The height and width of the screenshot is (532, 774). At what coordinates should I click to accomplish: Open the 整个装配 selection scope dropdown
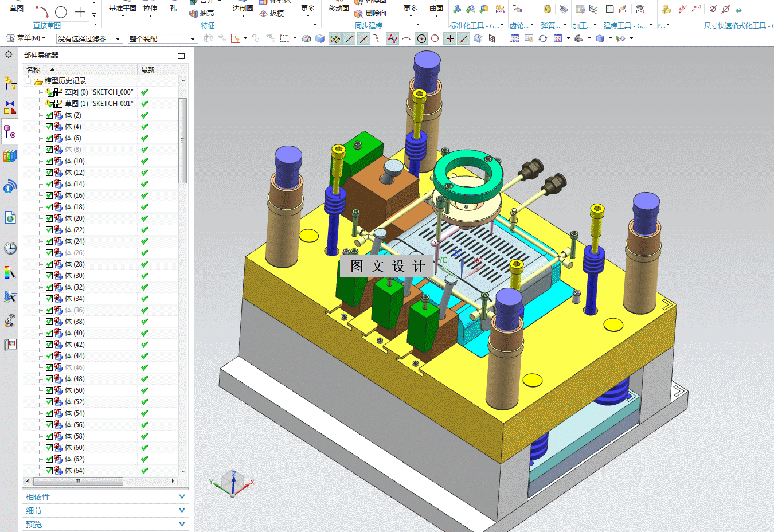click(x=163, y=38)
